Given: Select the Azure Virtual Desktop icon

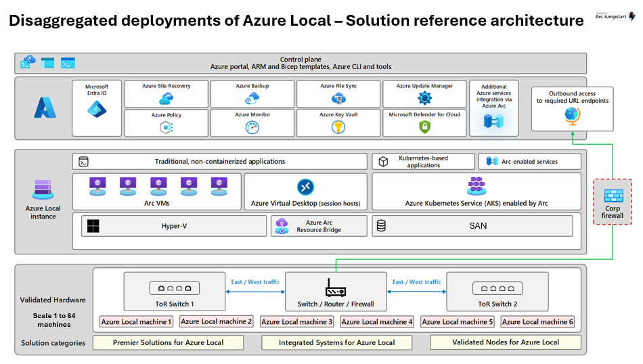Looking at the screenshot, I should (x=305, y=187).
